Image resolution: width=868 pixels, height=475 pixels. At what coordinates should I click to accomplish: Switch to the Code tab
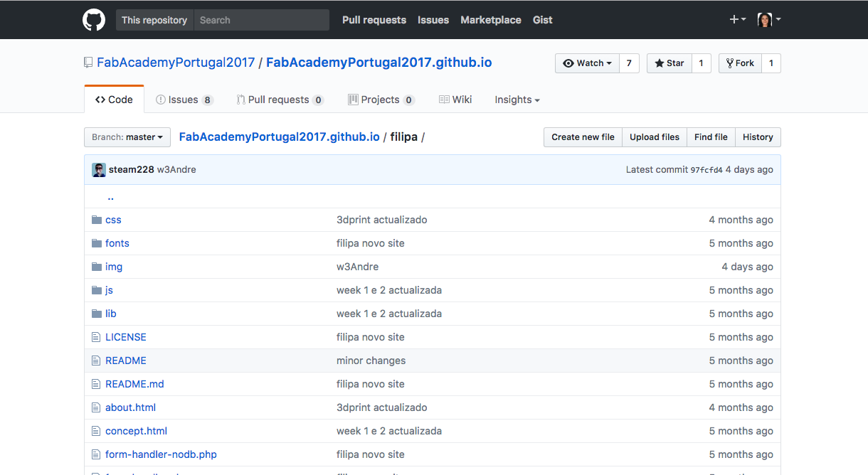click(x=114, y=100)
